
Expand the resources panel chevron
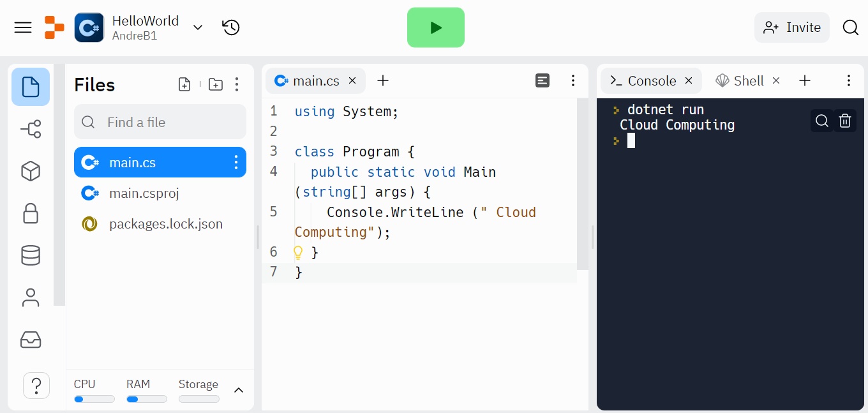[239, 390]
